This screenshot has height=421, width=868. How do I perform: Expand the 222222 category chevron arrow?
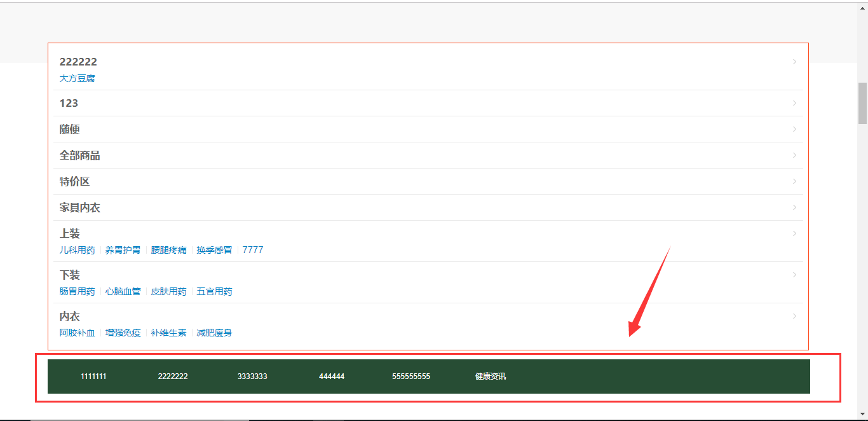click(794, 62)
